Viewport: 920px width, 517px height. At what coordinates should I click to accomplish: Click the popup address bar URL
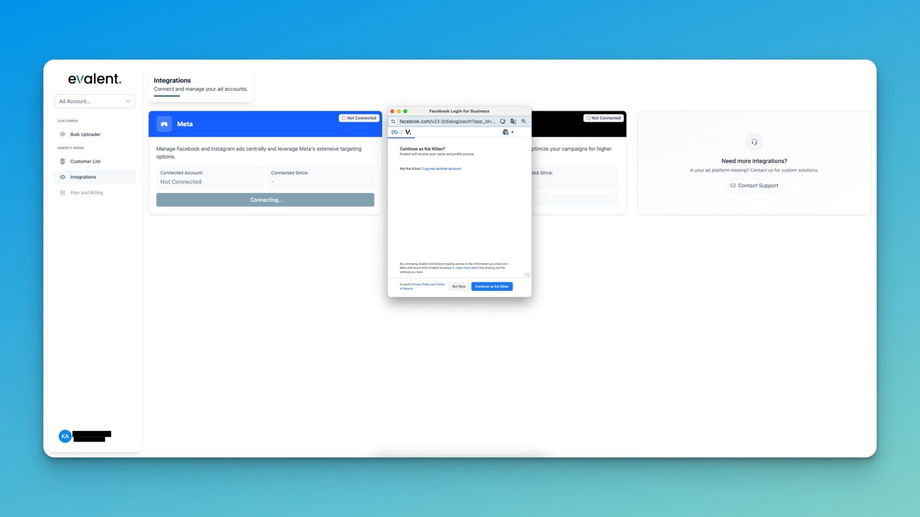point(447,121)
